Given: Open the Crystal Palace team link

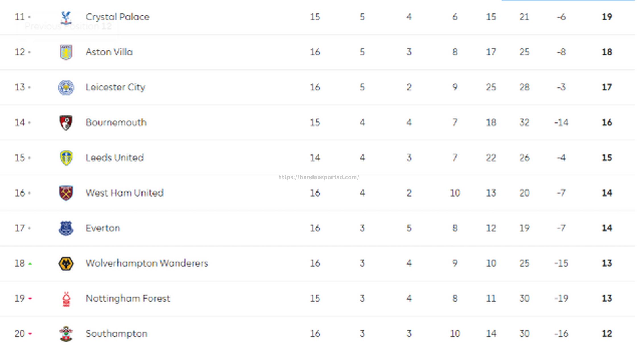Looking at the screenshot, I should tap(117, 17).
